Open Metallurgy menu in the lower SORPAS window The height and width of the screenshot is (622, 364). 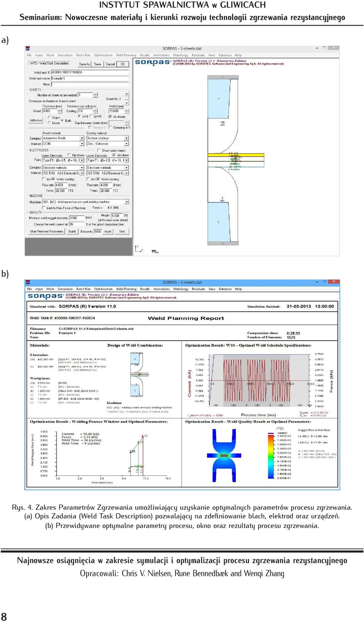tap(180, 289)
